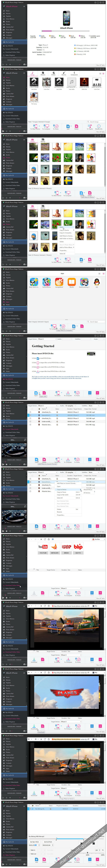Songs screen: click the To iTunes icon
This screenshot has width=107, height=868.
click(x=56, y=126)
